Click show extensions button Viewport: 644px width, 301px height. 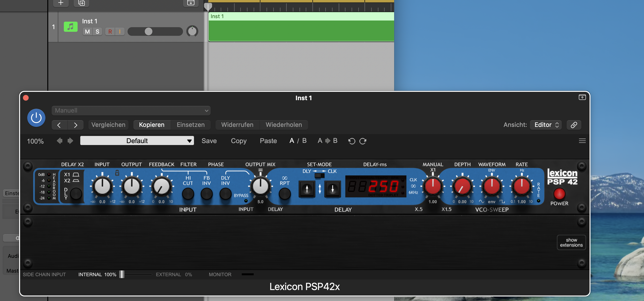pos(571,242)
